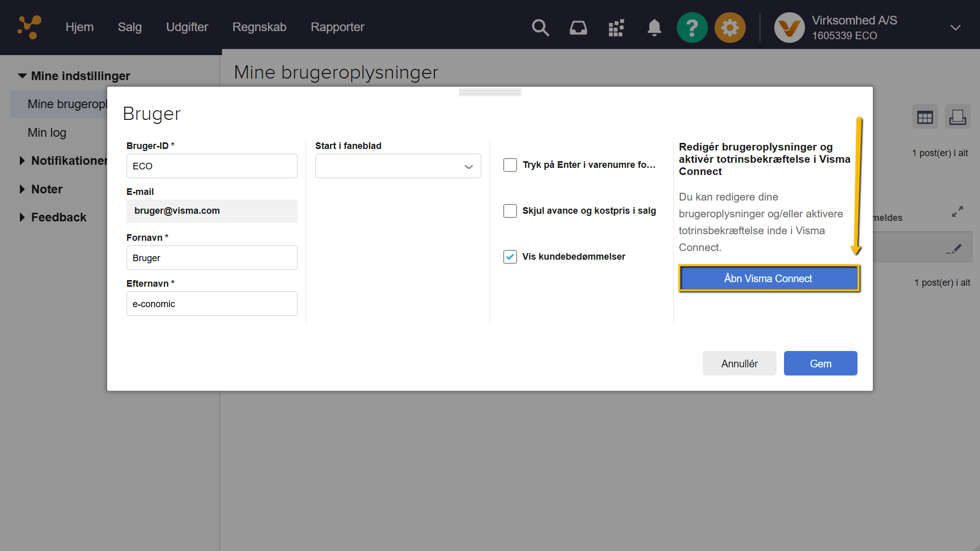Grab the dialog drag handle bar
980x551 pixels.
click(490, 92)
